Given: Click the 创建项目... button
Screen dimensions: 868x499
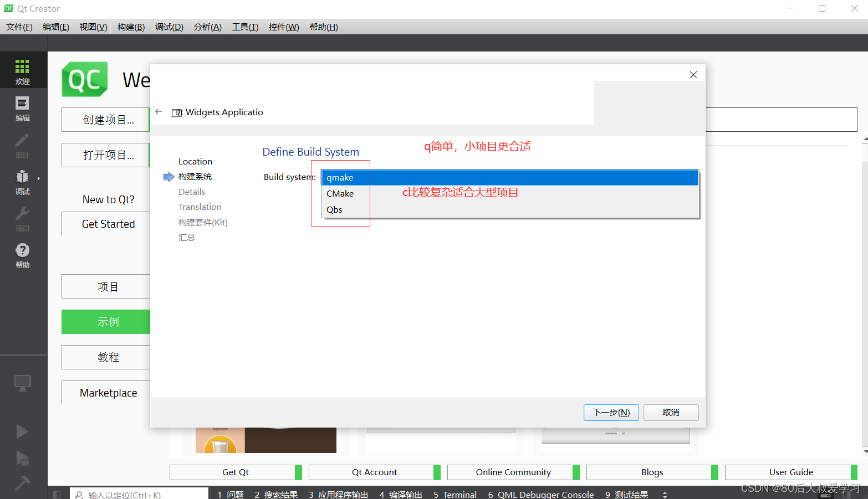Looking at the screenshot, I should tap(106, 120).
